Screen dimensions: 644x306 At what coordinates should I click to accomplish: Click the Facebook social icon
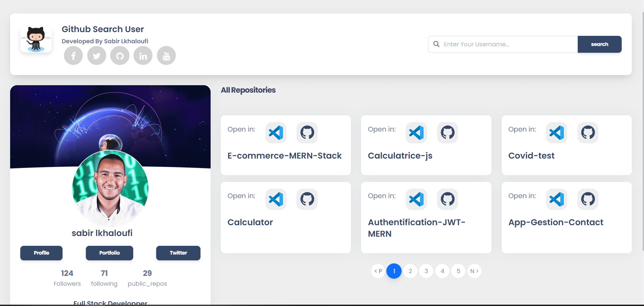[x=73, y=56]
